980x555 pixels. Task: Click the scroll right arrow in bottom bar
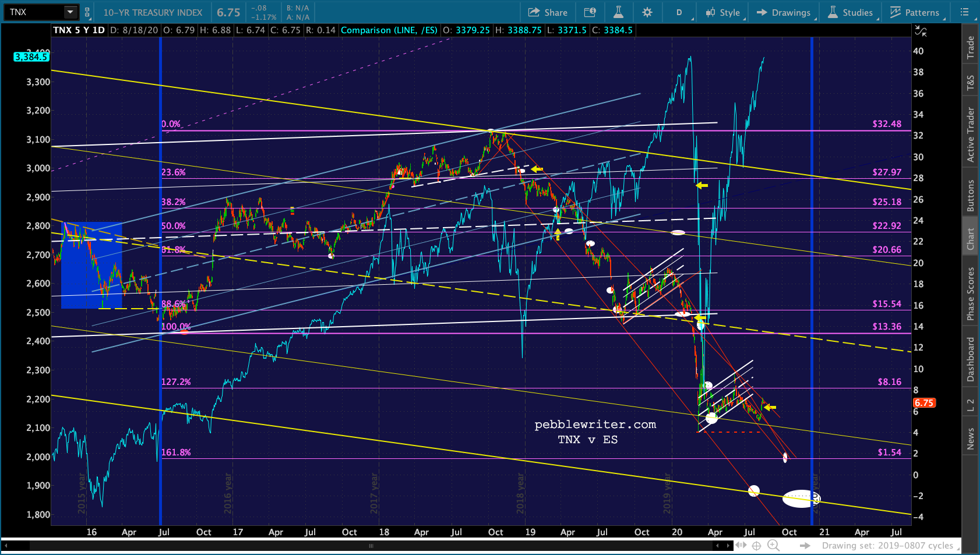click(728, 546)
